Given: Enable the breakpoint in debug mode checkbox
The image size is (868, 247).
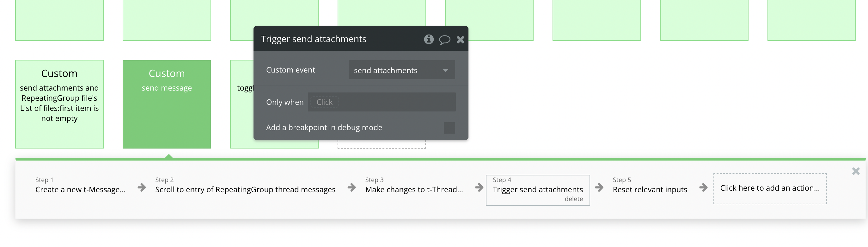Looking at the screenshot, I should [x=449, y=128].
